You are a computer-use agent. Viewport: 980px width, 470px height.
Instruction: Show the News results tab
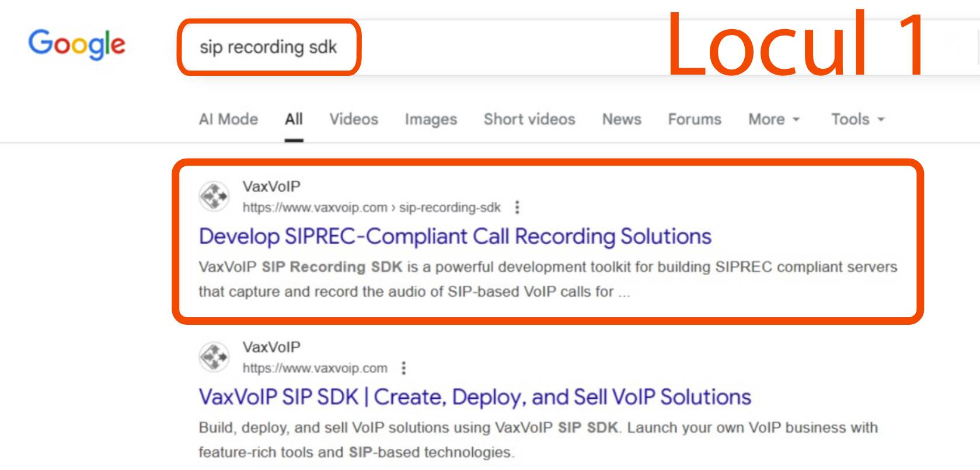622,119
